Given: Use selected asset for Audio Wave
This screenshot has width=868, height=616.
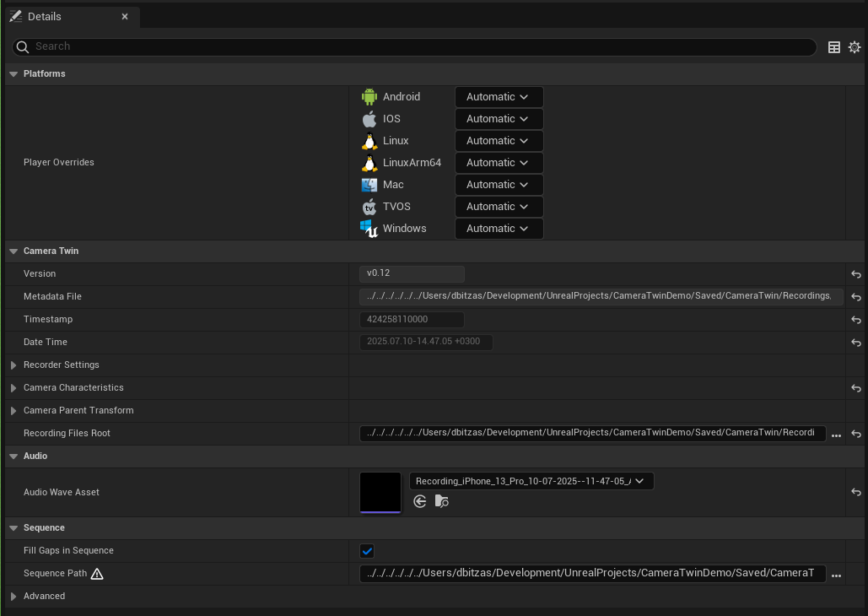Looking at the screenshot, I should pos(420,501).
